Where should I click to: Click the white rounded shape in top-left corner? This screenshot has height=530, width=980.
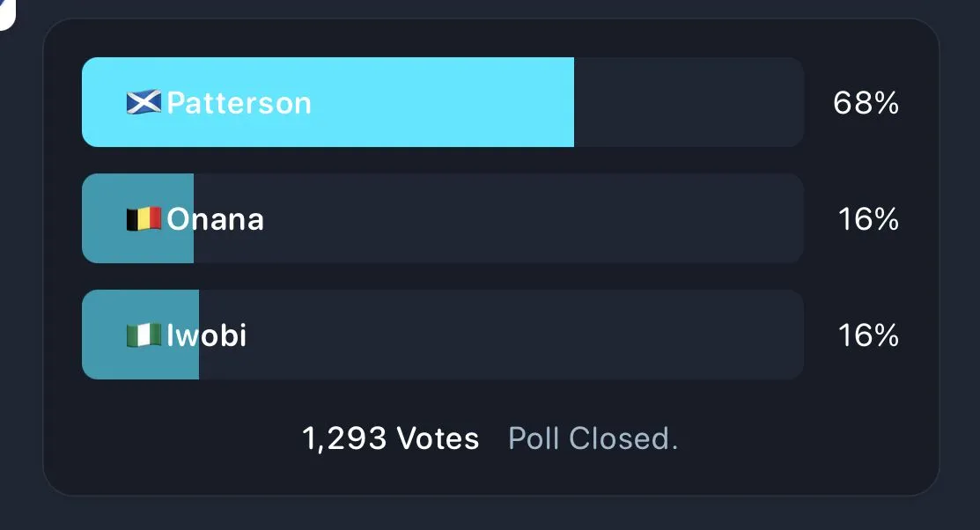tap(6, 13)
